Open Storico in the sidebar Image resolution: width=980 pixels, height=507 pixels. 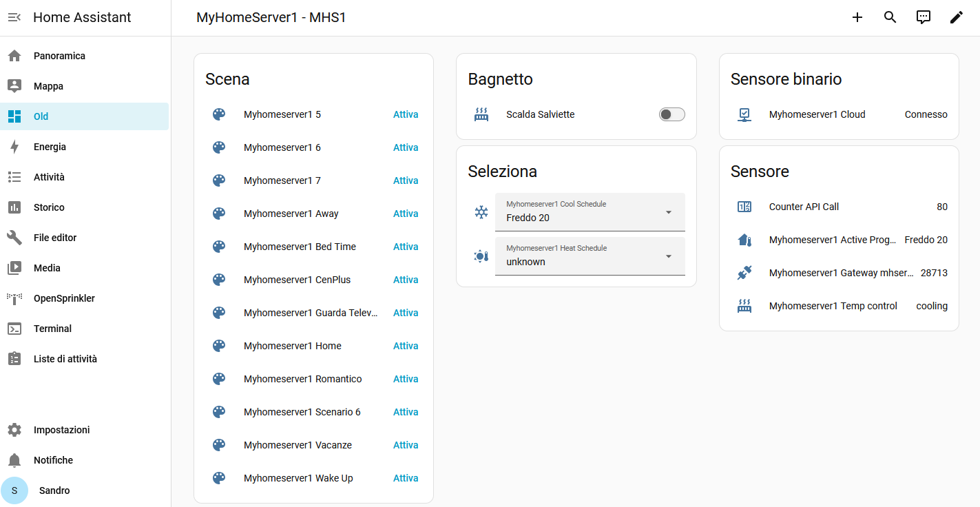point(85,207)
